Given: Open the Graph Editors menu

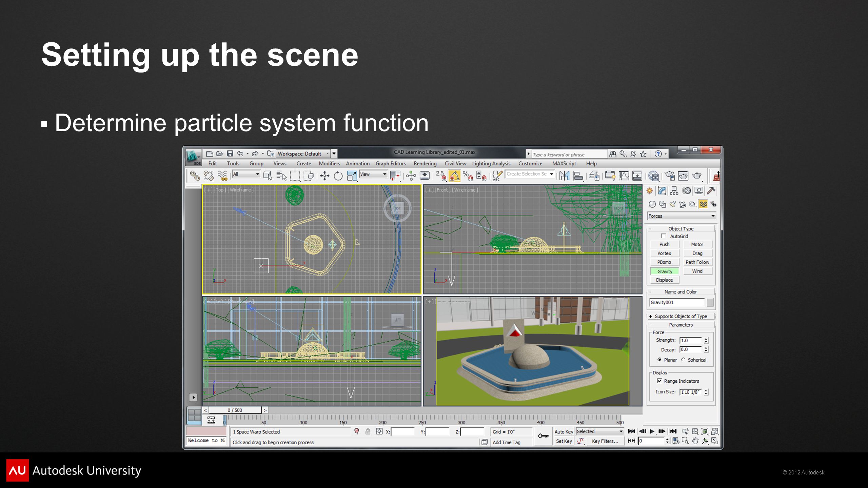Looking at the screenshot, I should pos(391,163).
